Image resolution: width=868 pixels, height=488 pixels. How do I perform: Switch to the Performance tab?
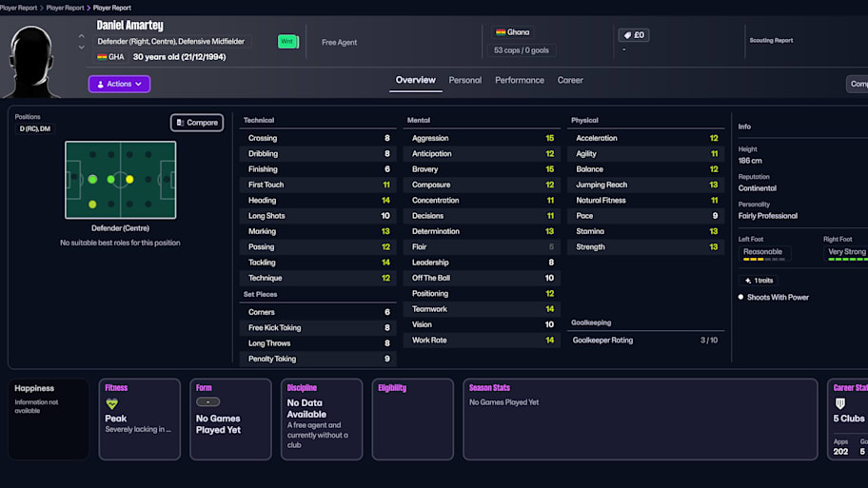(x=520, y=80)
